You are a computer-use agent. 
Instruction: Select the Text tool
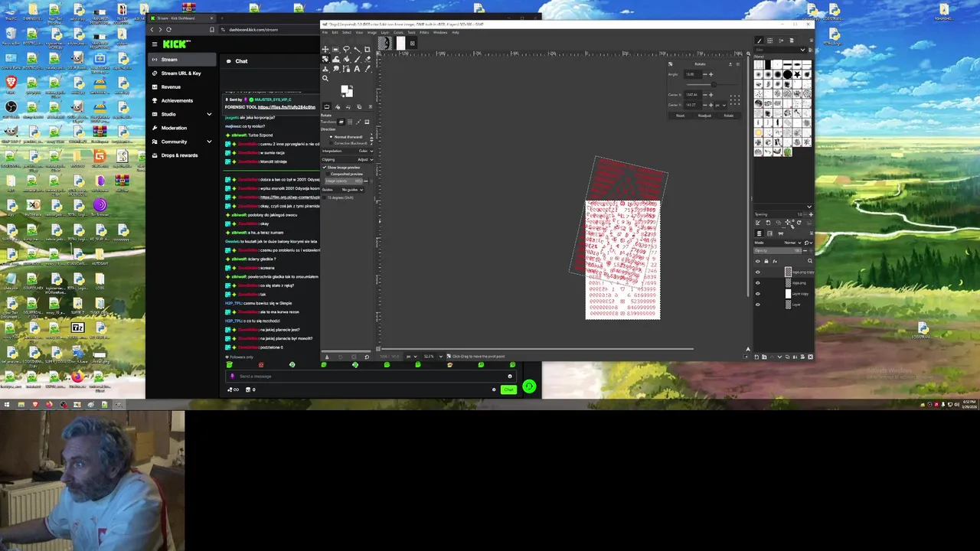tap(358, 69)
